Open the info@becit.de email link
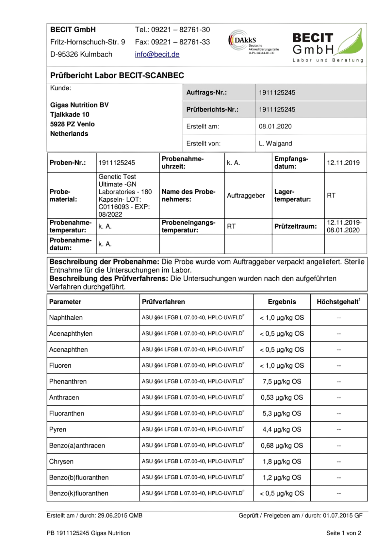The width and height of the screenshot is (392, 555). (157, 54)
